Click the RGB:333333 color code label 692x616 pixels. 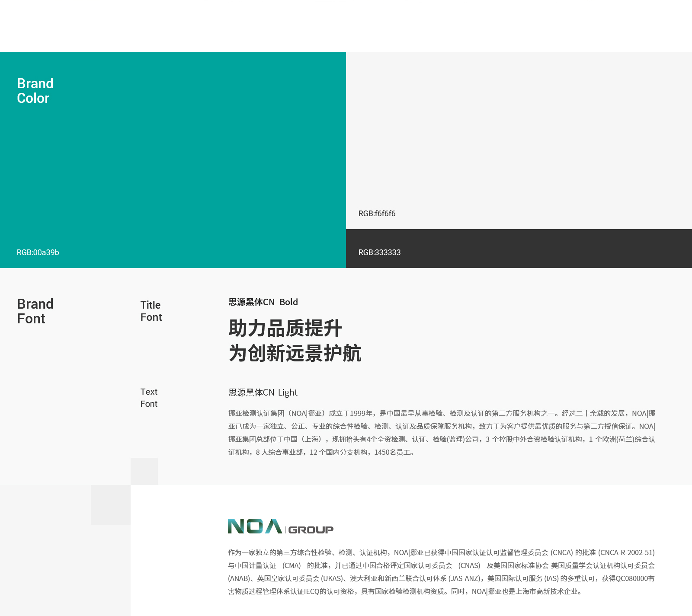pos(379,252)
